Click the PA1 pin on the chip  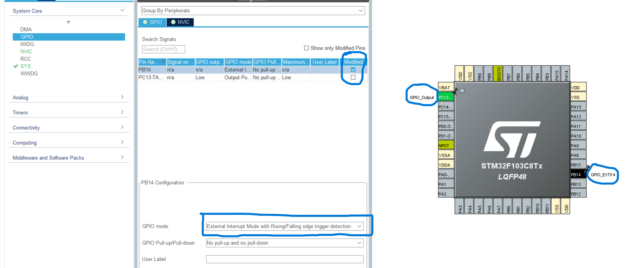click(446, 184)
